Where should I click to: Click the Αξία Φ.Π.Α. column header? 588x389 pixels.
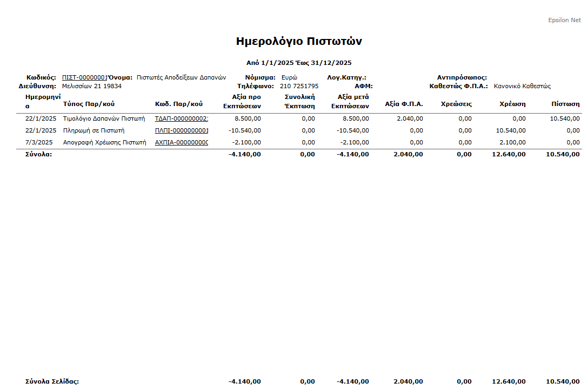tap(404, 104)
